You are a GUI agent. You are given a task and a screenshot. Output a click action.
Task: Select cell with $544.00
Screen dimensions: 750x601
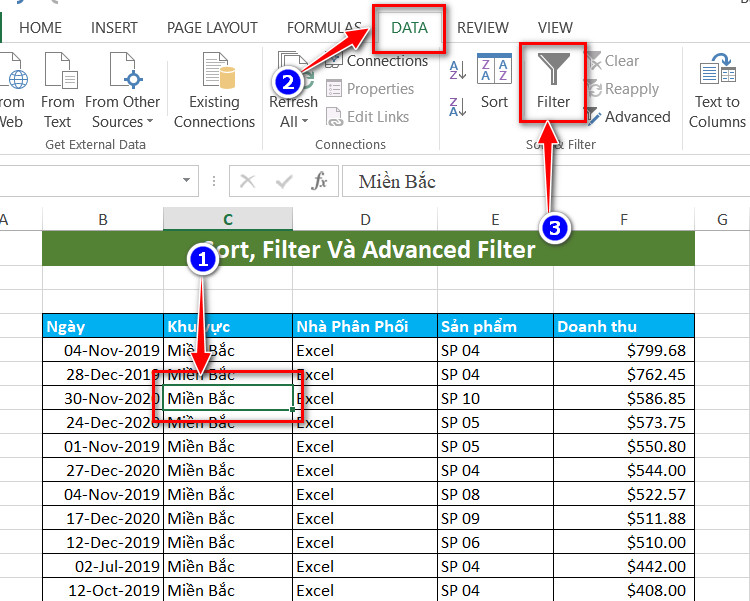[624, 470]
